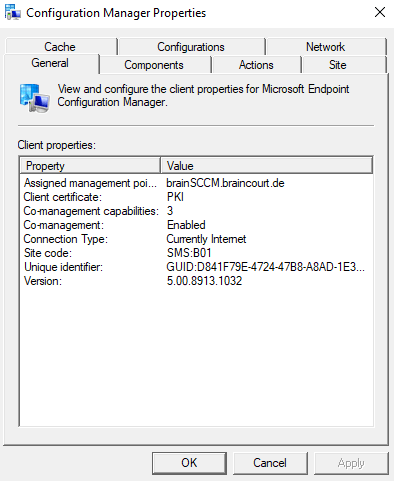
Task: Select the Site code row
Action: [196, 253]
